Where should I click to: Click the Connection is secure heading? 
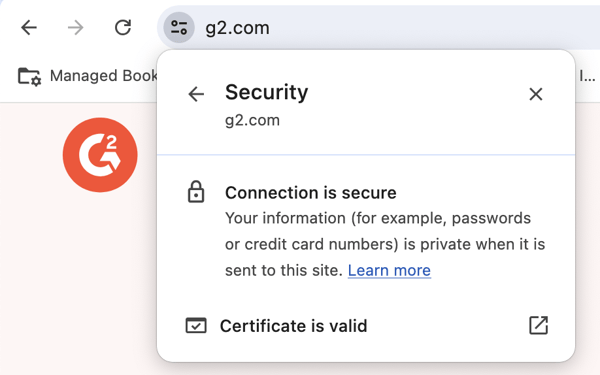click(311, 193)
